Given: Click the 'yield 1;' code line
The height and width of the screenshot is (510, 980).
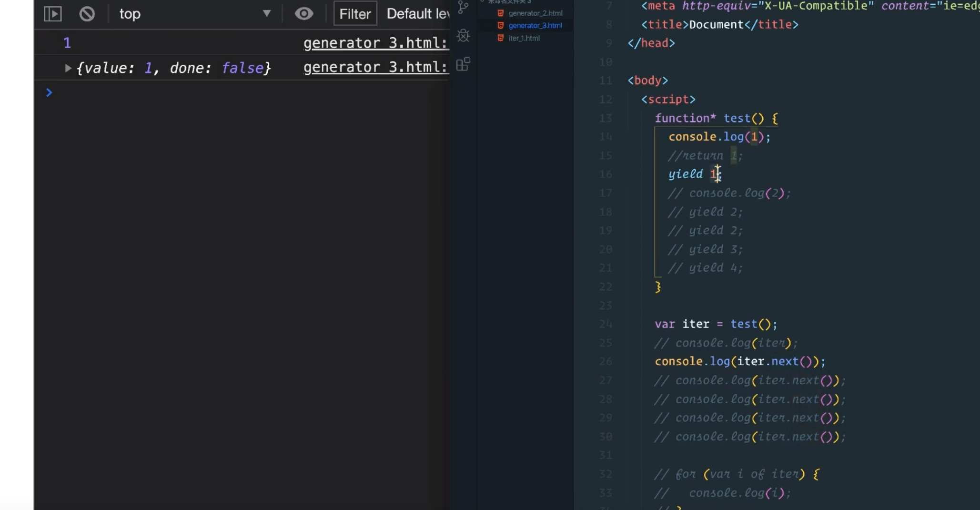Looking at the screenshot, I should pyautogui.click(x=695, y=174).
